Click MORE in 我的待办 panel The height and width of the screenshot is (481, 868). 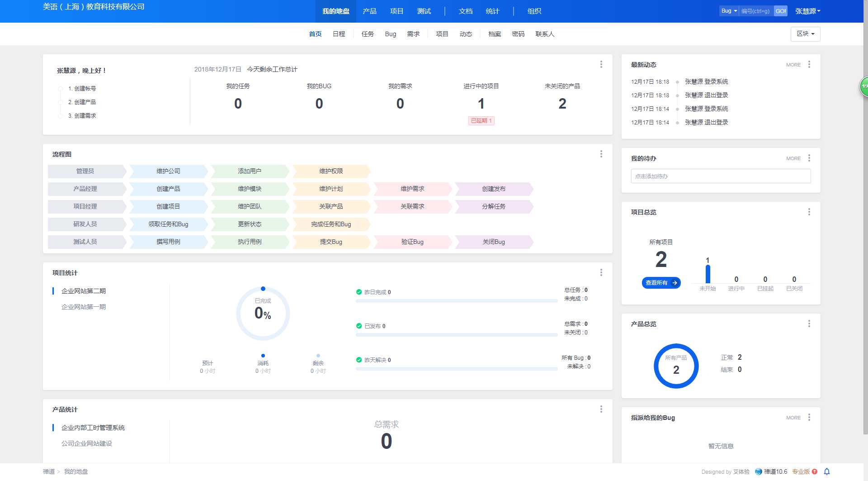[x=793, y=158]
